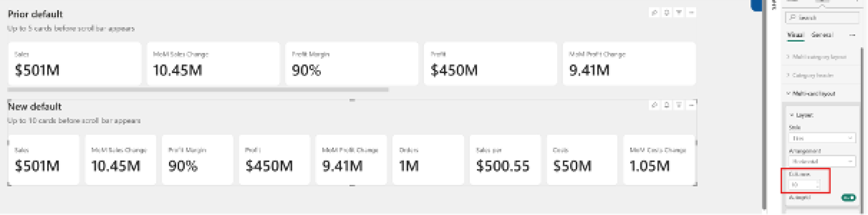Click the Columns stepper arrows
The width and height of the screenshot is (868, 215).
[818, 185]
